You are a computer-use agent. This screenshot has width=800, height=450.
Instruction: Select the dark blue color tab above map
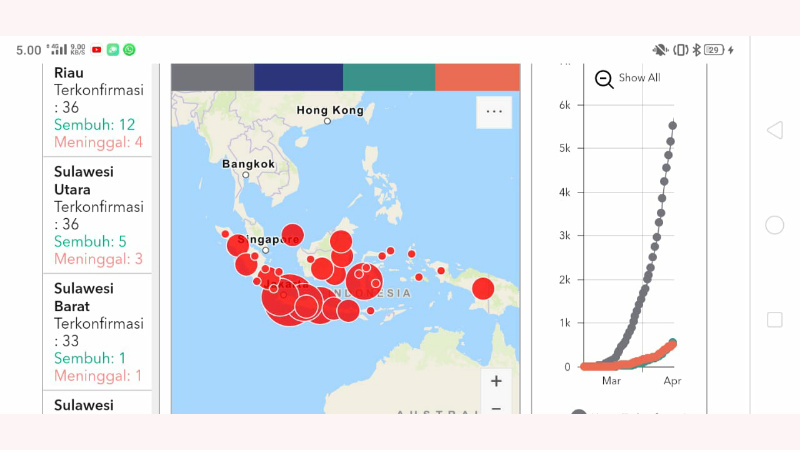tap(298, 77)
